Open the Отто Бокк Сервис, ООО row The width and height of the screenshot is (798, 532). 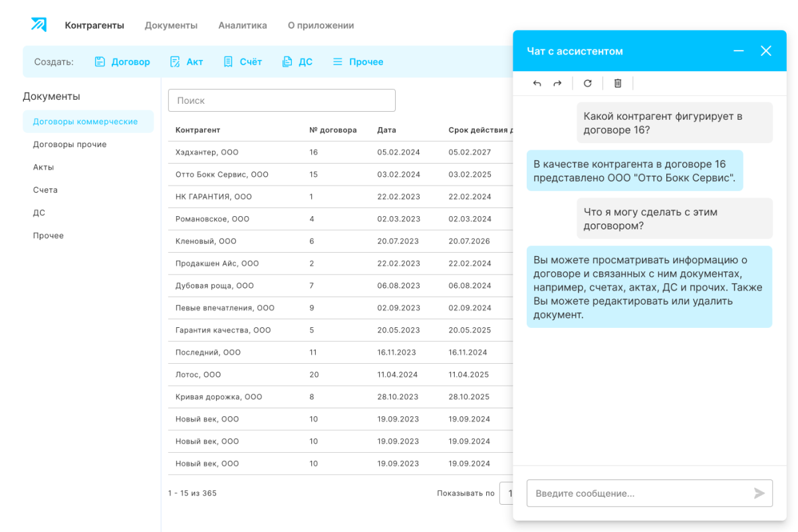tap(340, 174)
